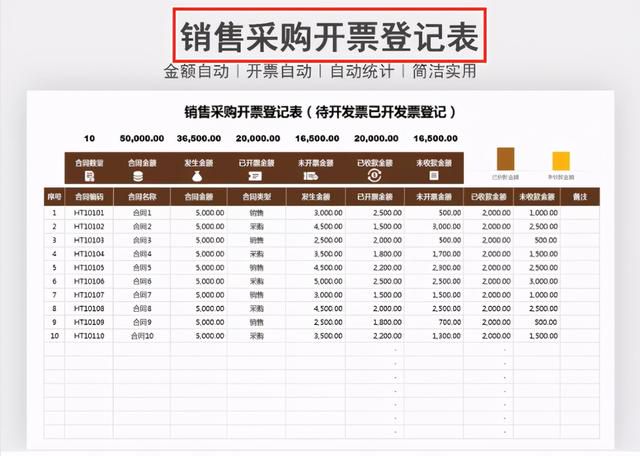Select the 合同类型 cell in row HT10106
Viewport: 640px width, 456px height.
(257, 281)
